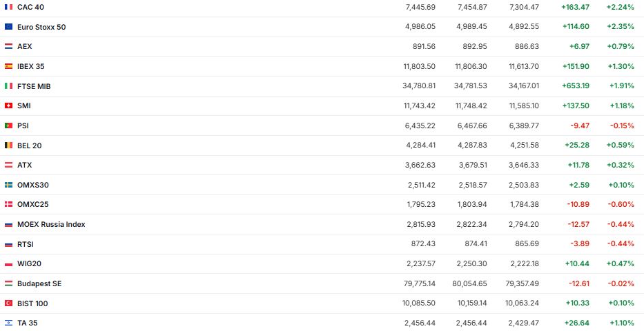Viewport: 644px width, 331px height.
Task: Click the Danish flag icon for OMXC25
Action: 8,205
